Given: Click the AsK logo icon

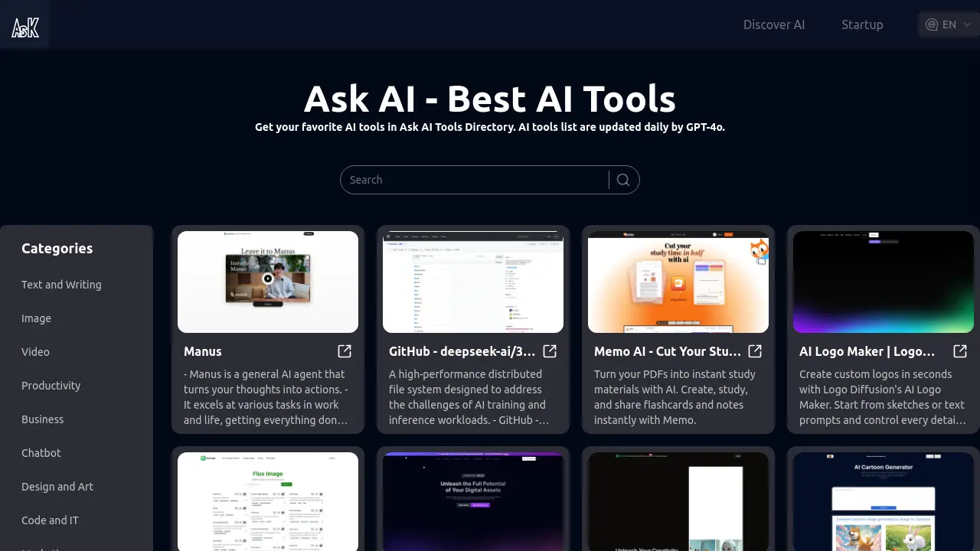Looking at the screenshot, I should click(x=25, y=28).
